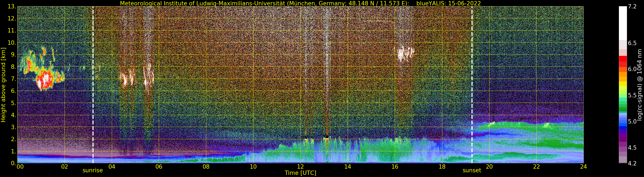This screenshot has width=644, height=177.
Task: Click the time axis tick label '00'
Action: (20, 167)
